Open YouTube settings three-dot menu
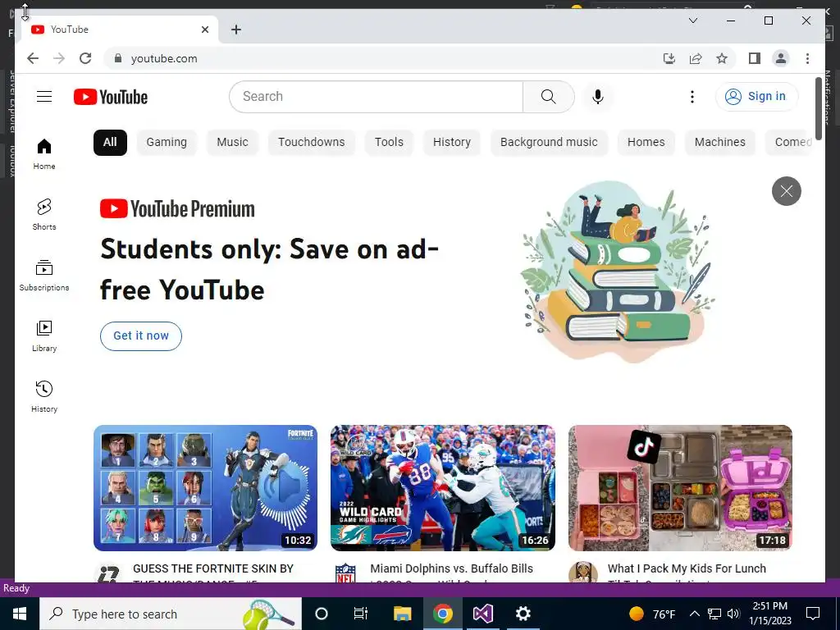Screen dimensions: 840x630 coord(692,97)
